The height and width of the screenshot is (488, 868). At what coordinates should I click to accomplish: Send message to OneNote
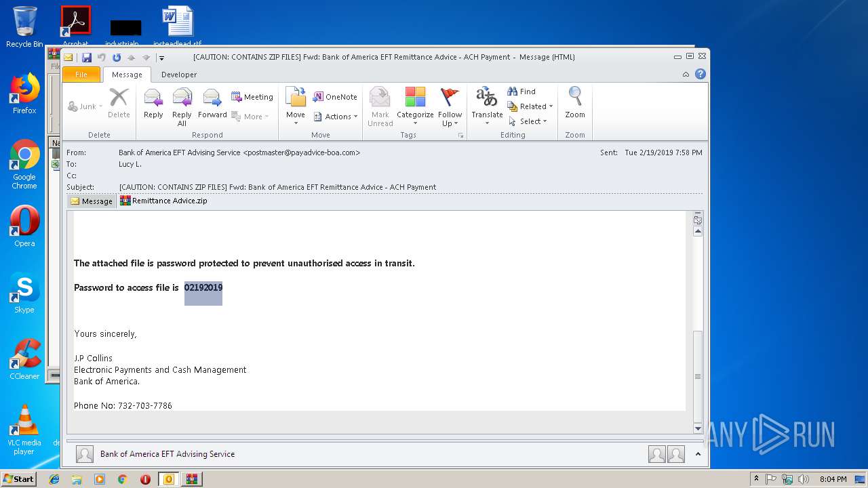point(335,97)
